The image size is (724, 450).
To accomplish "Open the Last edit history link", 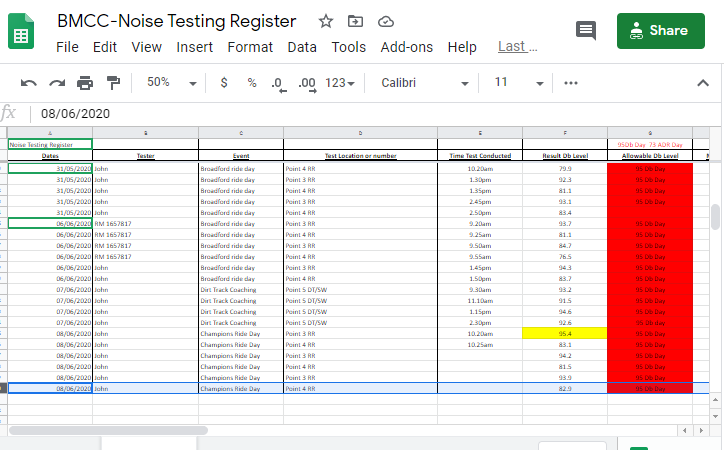I will (x=518, y=47).
